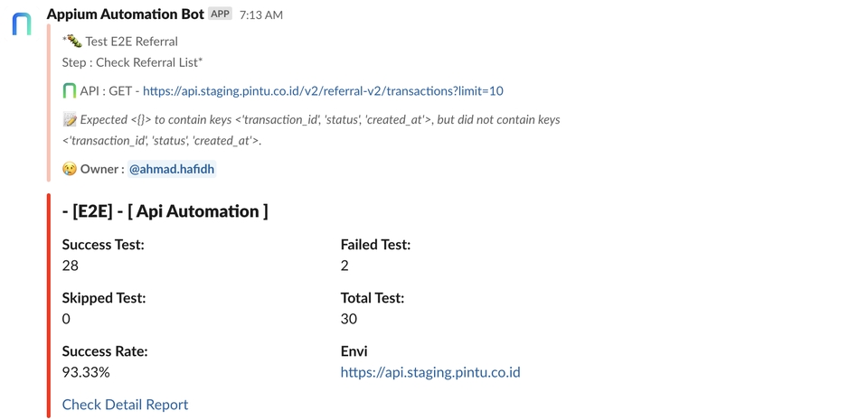
Task: Click the [E2E] - [ Api Automation ] heading
Action: [165, 211]
